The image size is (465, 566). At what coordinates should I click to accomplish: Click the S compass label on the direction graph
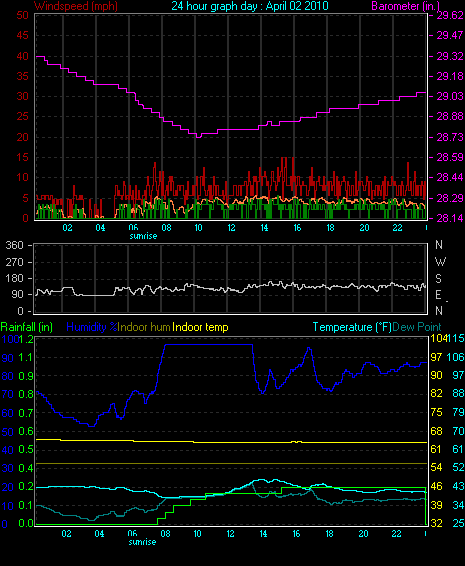click(438, 278)
